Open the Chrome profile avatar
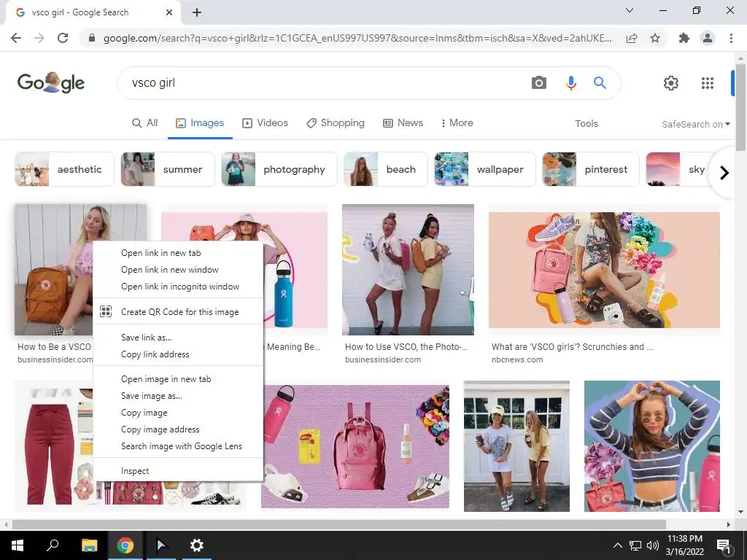The image size is (747, 560). point(708,38)
